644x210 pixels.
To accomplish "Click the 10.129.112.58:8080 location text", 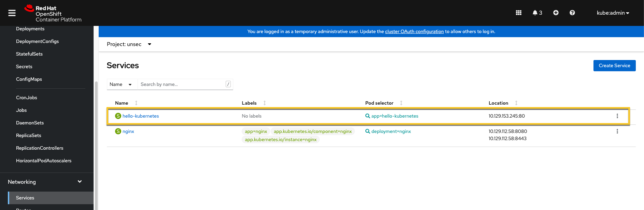I will pos(508,131).
